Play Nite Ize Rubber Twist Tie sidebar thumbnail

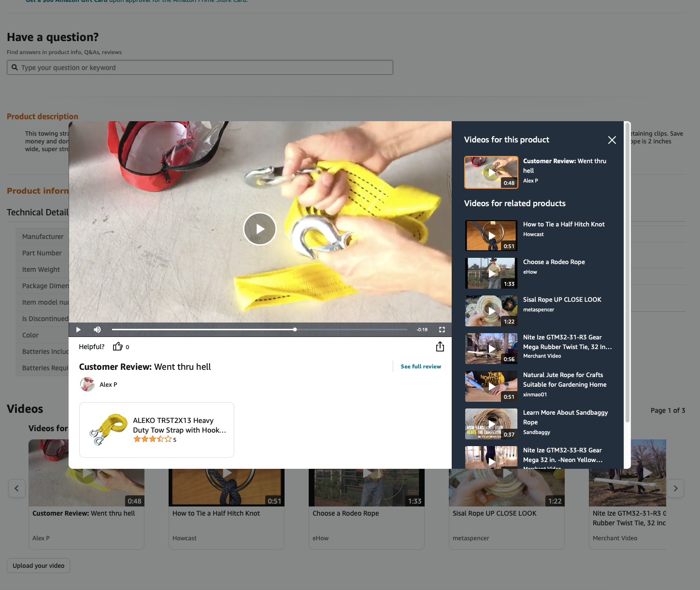[491, 349]
